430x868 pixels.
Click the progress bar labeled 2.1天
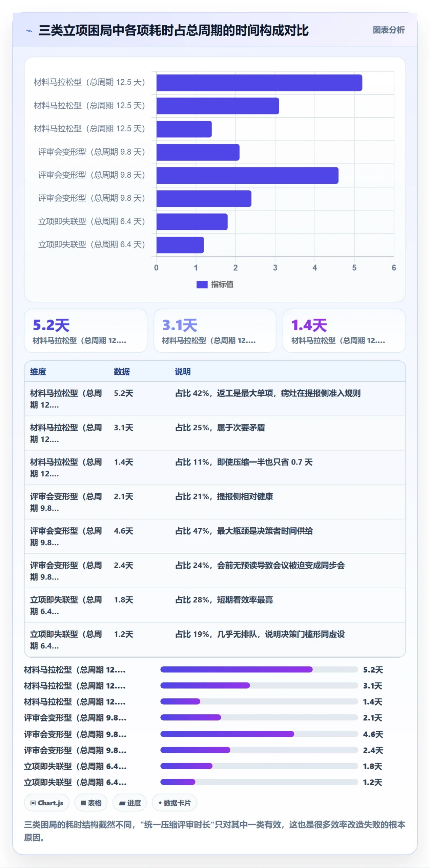coord(259,717)
